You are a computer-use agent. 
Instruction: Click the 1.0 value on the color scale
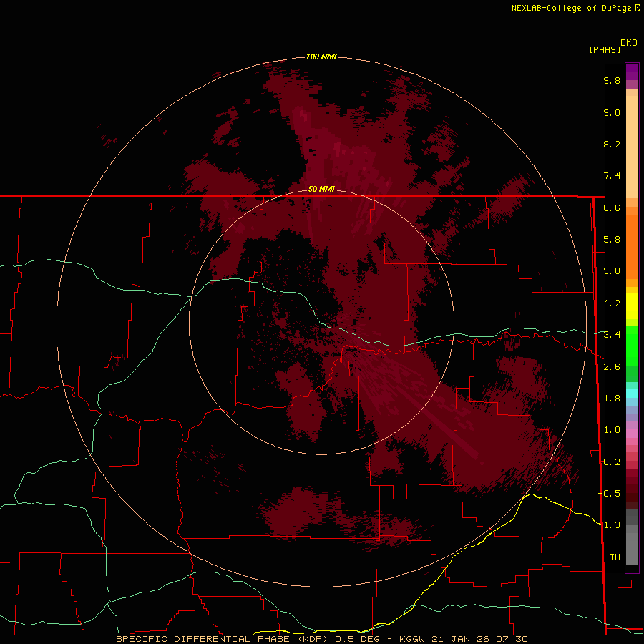pos(612,430)
